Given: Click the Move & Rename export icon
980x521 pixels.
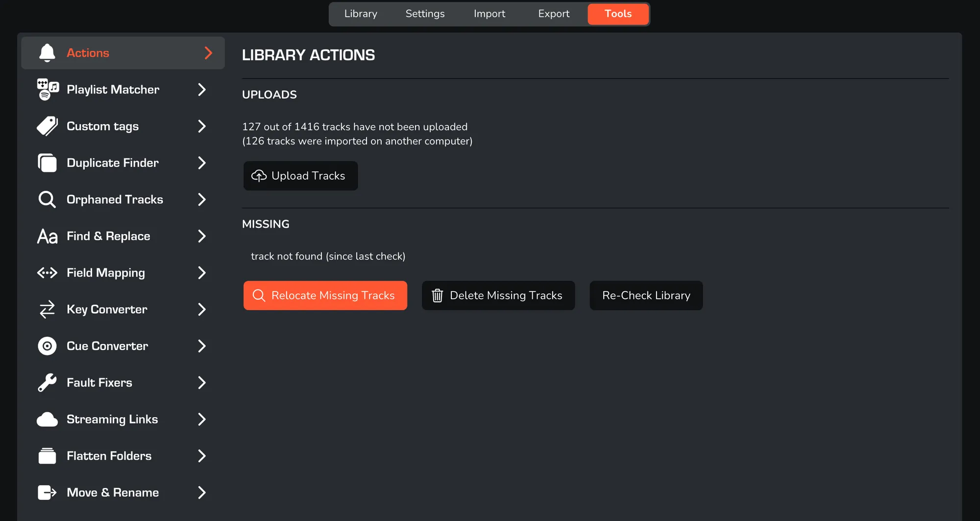Looking at the screenshot, I should (47, 493).
